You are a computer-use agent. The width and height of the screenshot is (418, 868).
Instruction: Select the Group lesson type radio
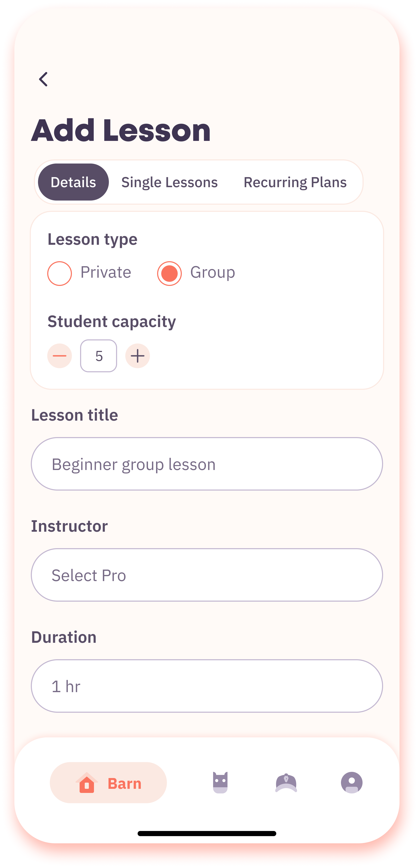pos(169,273)
